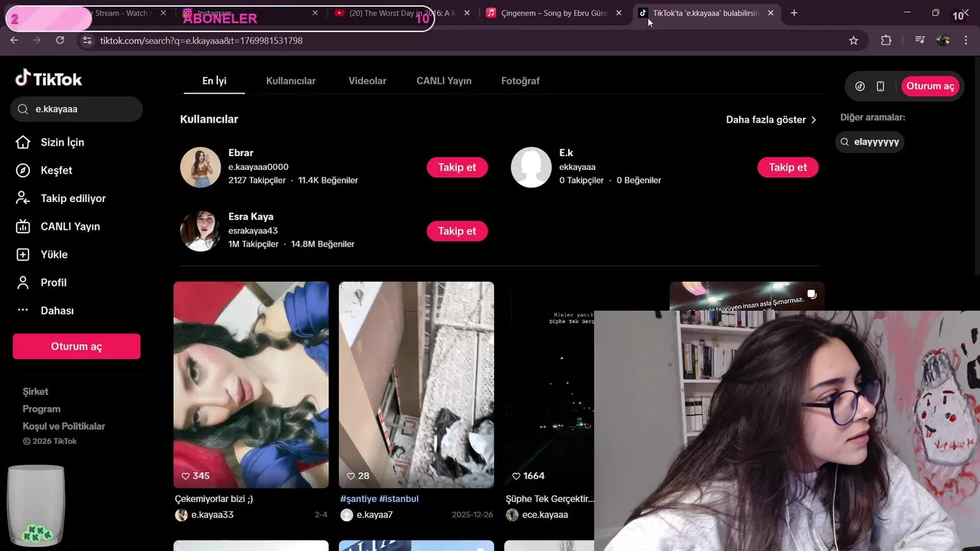The width and height of the screenshot is (980, 551).
Task: Open Ebrar's profile avatar
Action: [x=201, y=167]
